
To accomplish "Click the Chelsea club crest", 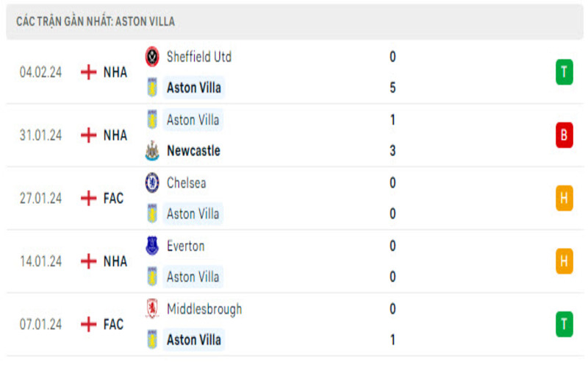I will tap(152, 183).
